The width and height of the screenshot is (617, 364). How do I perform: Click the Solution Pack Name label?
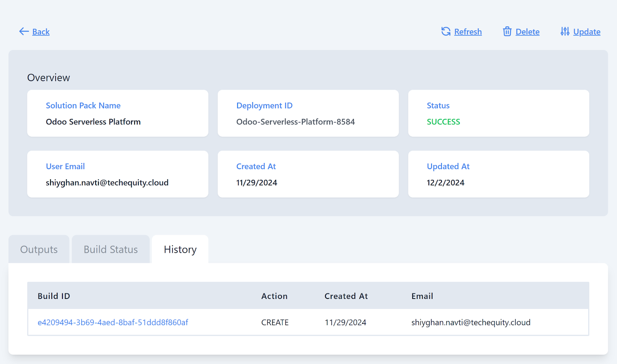(83, 106)
